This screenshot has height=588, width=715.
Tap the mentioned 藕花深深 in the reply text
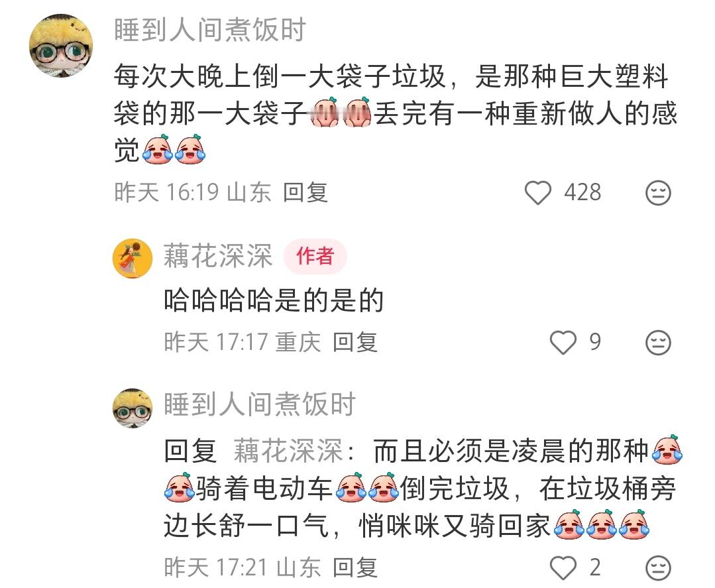288,451
